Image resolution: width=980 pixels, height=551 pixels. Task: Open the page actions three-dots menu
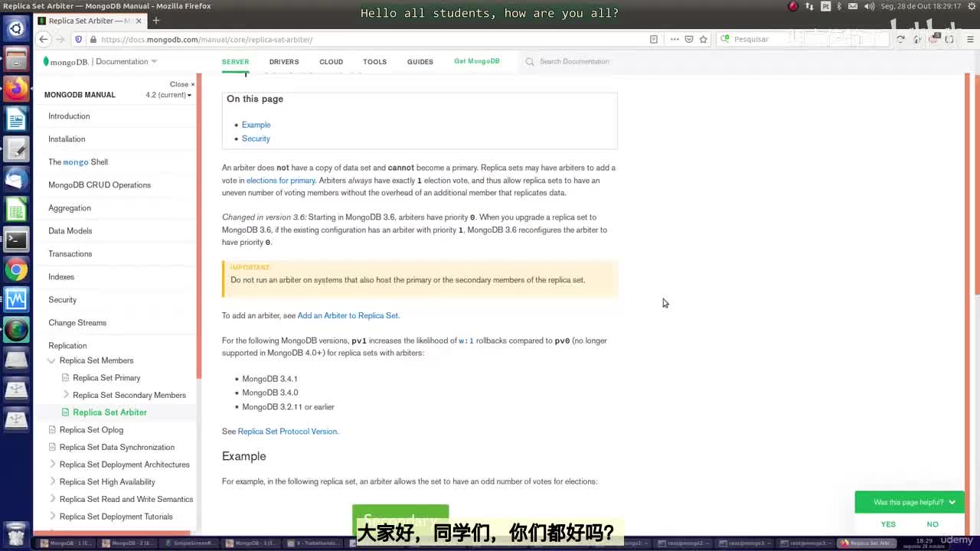coord(675,39)
